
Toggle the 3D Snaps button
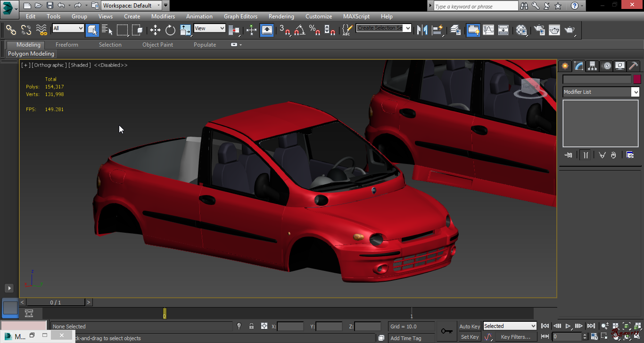coord(284,31)
